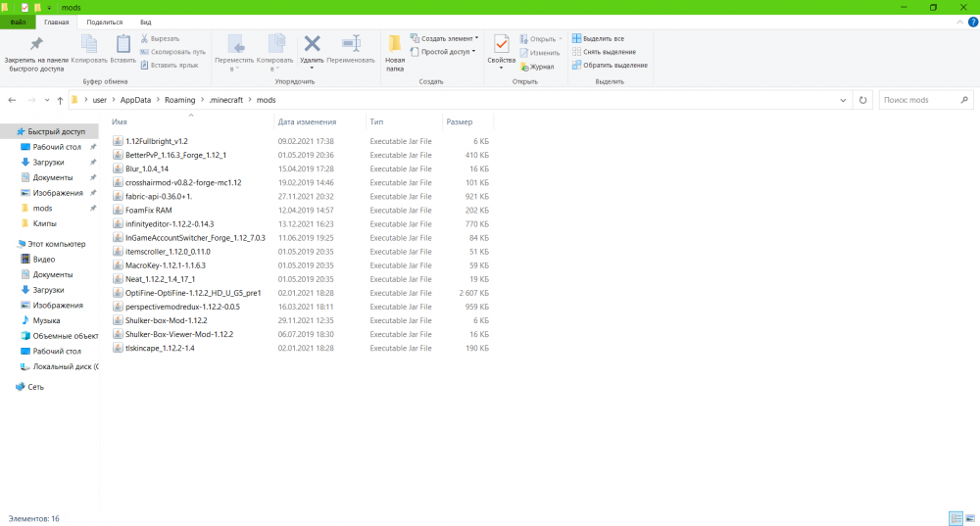This screenshot has width=980, height=526.
Task: Switch to the Вид tab
Action: [146, 22]
